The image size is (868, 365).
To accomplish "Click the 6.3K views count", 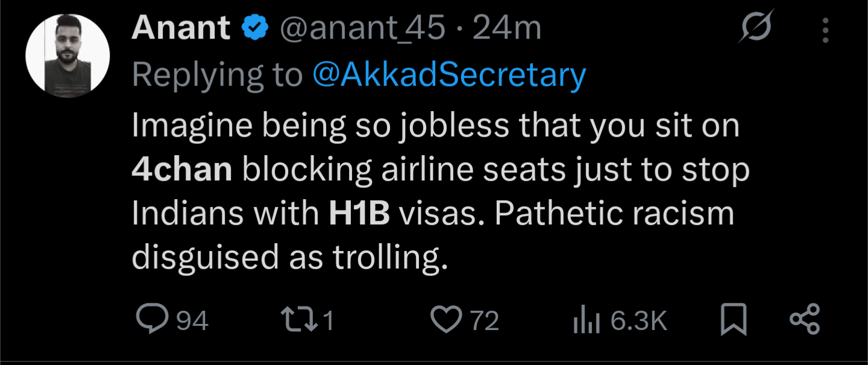I will (638, 320).
